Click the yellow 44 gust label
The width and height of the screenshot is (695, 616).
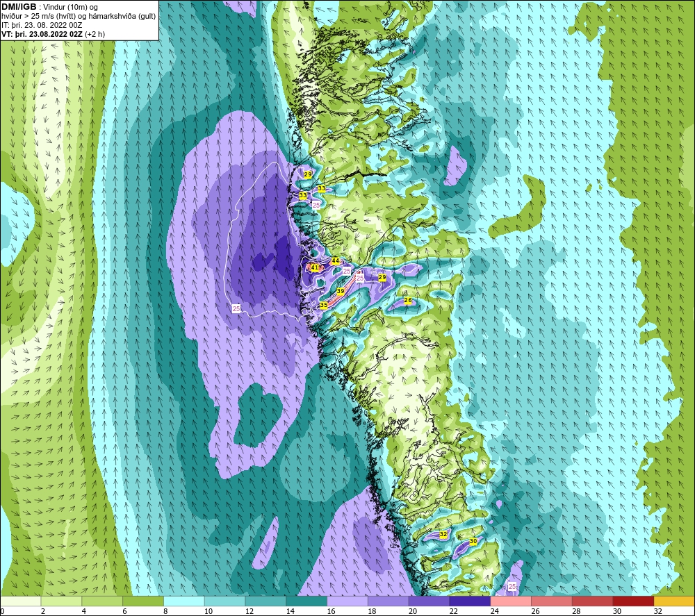[336, 261]
